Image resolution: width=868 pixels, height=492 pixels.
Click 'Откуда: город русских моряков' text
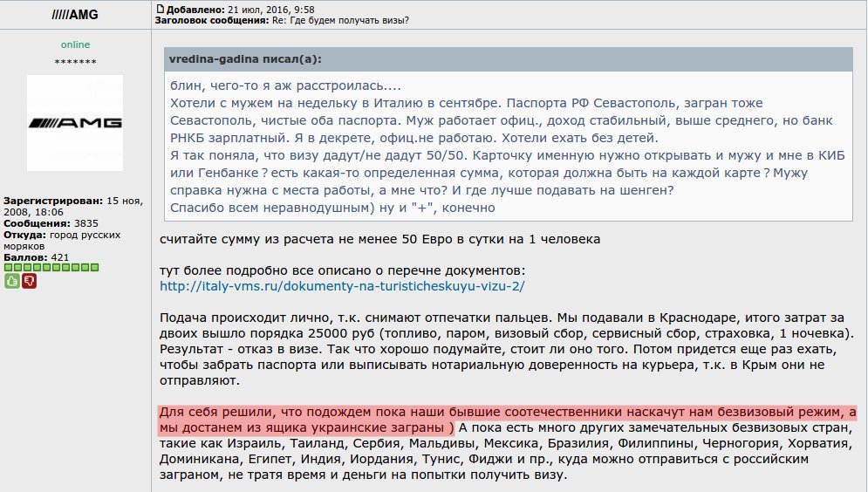tap(62, 240)
